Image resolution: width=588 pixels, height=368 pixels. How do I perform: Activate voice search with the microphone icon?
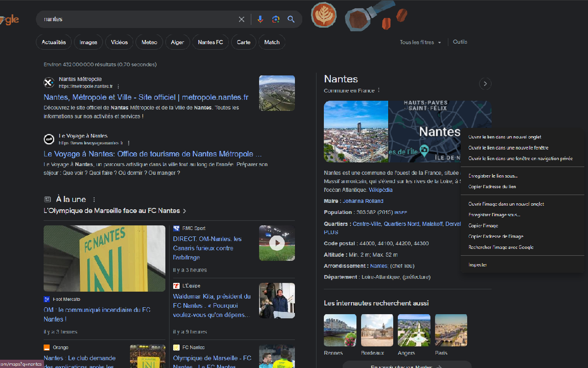click(260, 19)
